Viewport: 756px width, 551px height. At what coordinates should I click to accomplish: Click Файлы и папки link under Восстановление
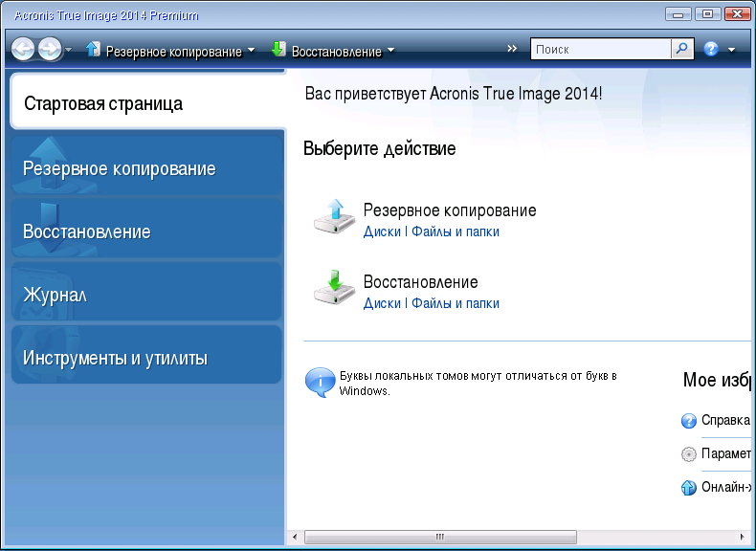pos(456,303)
